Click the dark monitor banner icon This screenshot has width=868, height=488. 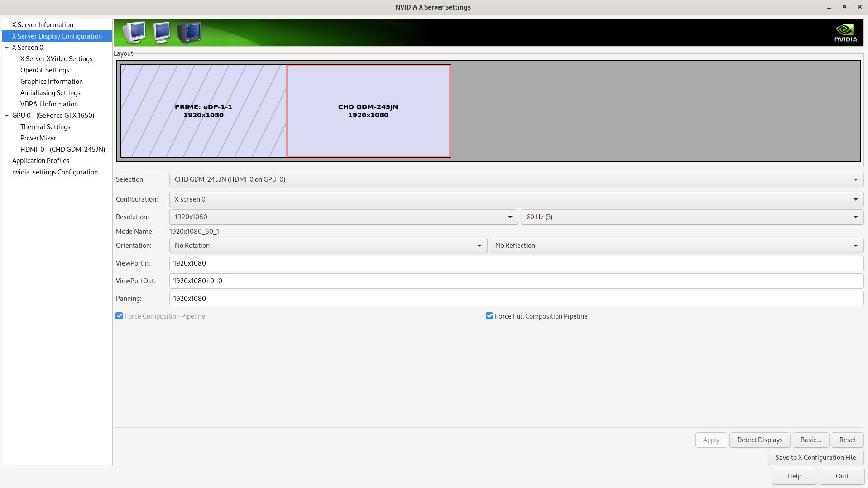point(189,33)
